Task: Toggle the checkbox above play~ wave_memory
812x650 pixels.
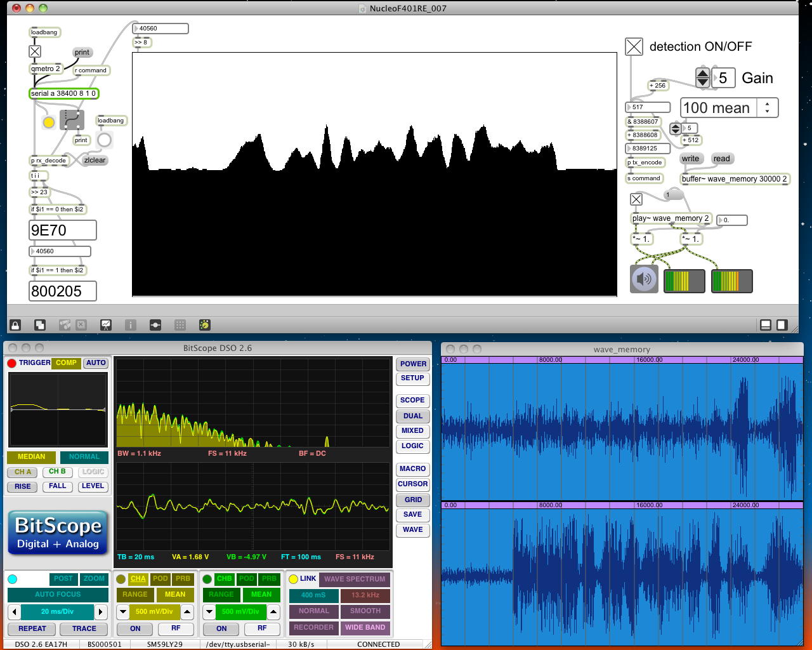Action: (636, 199)
